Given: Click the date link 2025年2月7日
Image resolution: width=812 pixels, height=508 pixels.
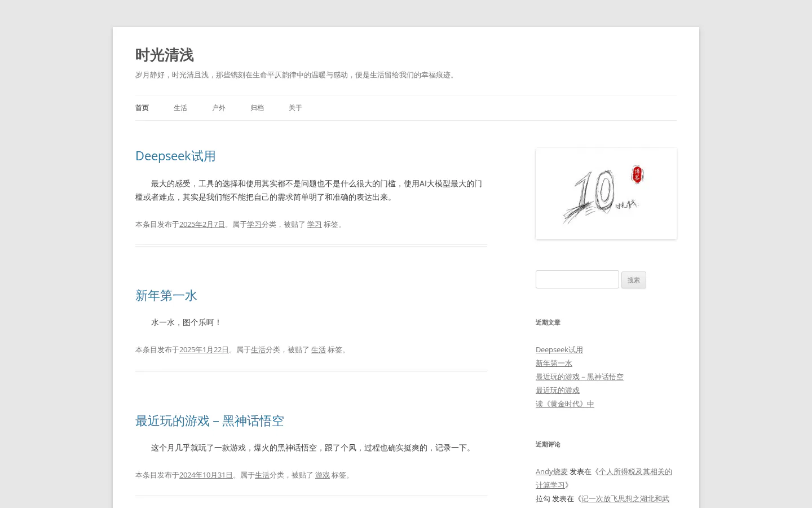Looking at the screenshot, I should pos(202,224).
